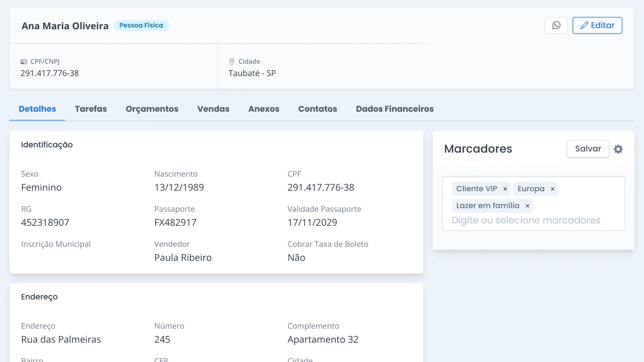
Task: Click the Complemento value Apartamento 32
Action: [323, 340]
